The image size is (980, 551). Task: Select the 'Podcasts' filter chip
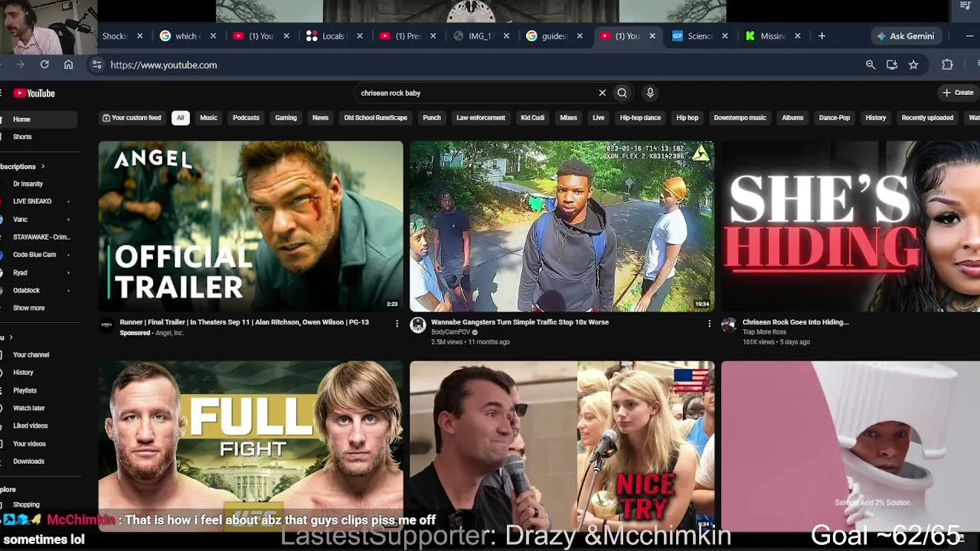pos(246,118)
